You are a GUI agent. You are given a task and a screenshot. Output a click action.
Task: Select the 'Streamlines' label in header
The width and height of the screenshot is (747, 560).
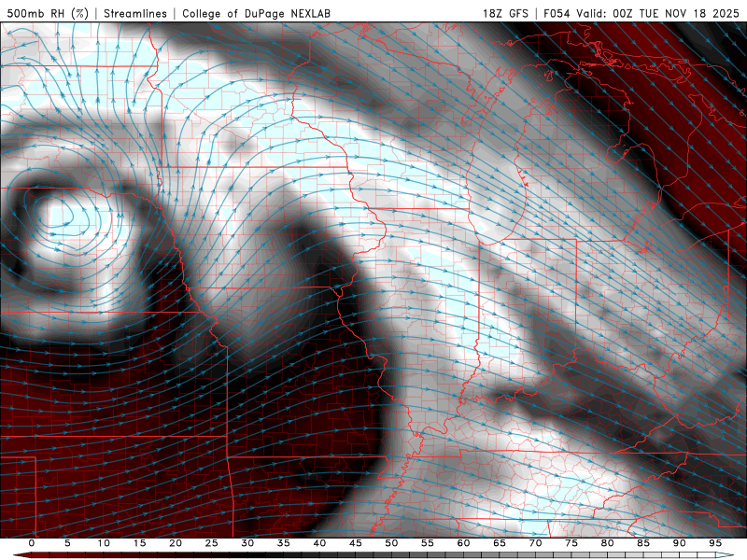pos(135,13)
